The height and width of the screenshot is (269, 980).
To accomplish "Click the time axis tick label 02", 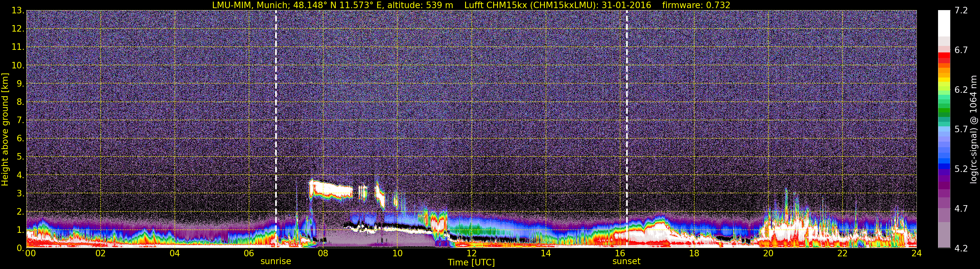I will click(x=101, y=254).
